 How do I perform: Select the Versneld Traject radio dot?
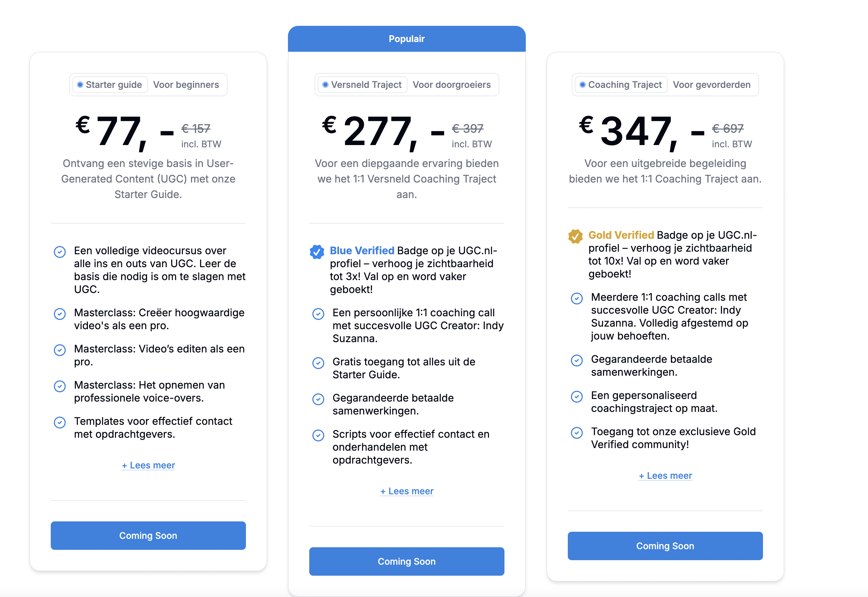pos(325,85)
